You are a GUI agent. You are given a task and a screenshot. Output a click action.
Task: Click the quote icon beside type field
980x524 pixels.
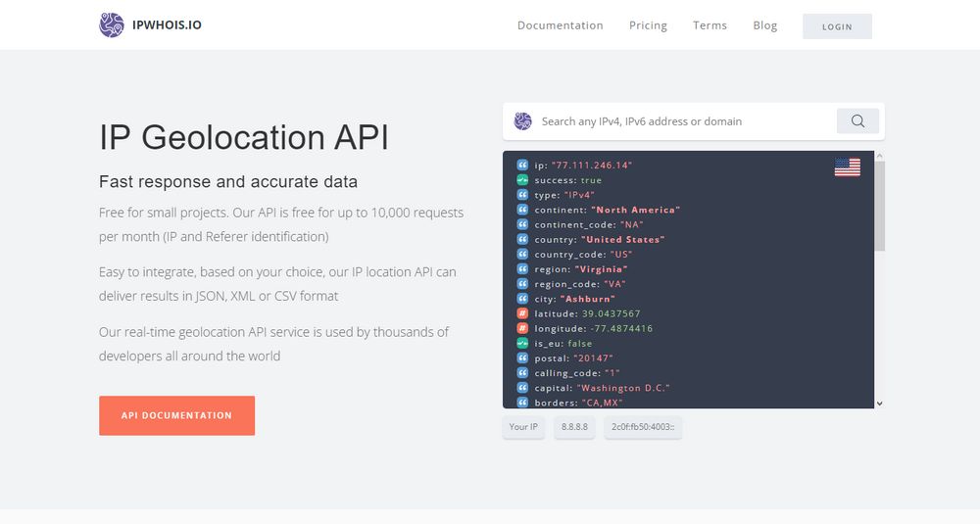[522, 195]
